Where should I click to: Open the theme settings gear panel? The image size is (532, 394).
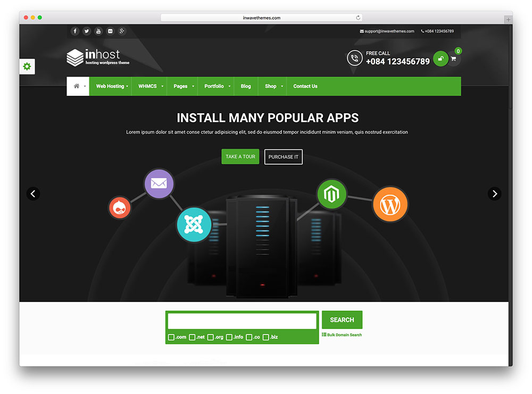point(27,66)
